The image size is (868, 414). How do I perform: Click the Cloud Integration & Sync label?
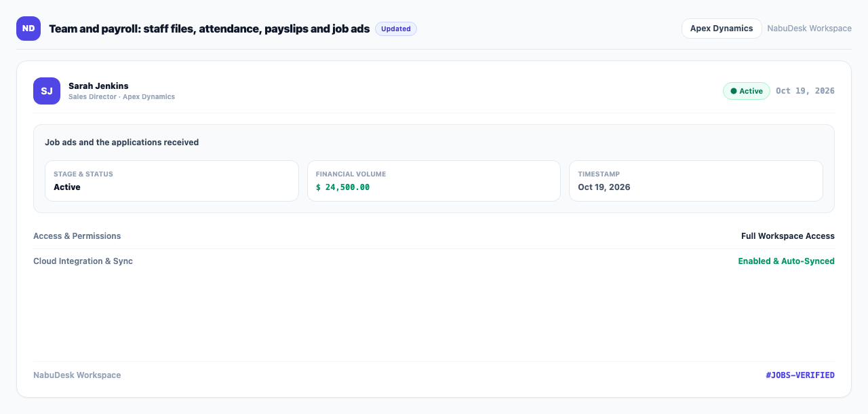tap(83, 261)
